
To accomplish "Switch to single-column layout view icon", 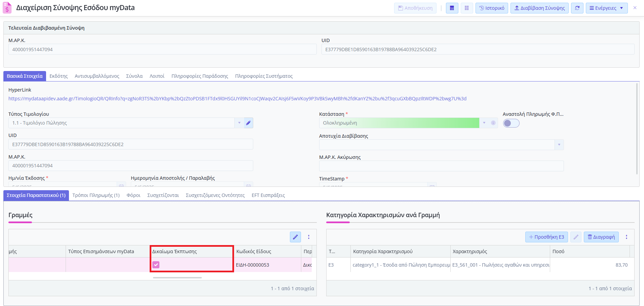I will [452, 8].
